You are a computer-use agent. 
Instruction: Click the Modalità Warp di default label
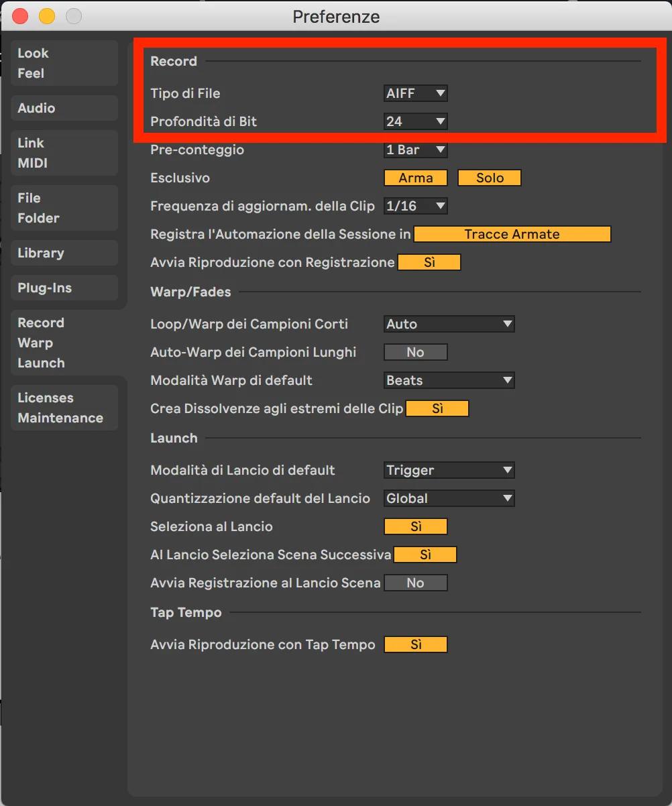(231, 380)
